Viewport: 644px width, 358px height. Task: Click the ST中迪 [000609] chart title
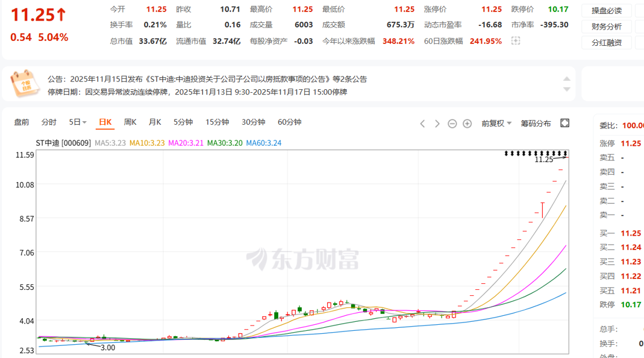point(63,143)
